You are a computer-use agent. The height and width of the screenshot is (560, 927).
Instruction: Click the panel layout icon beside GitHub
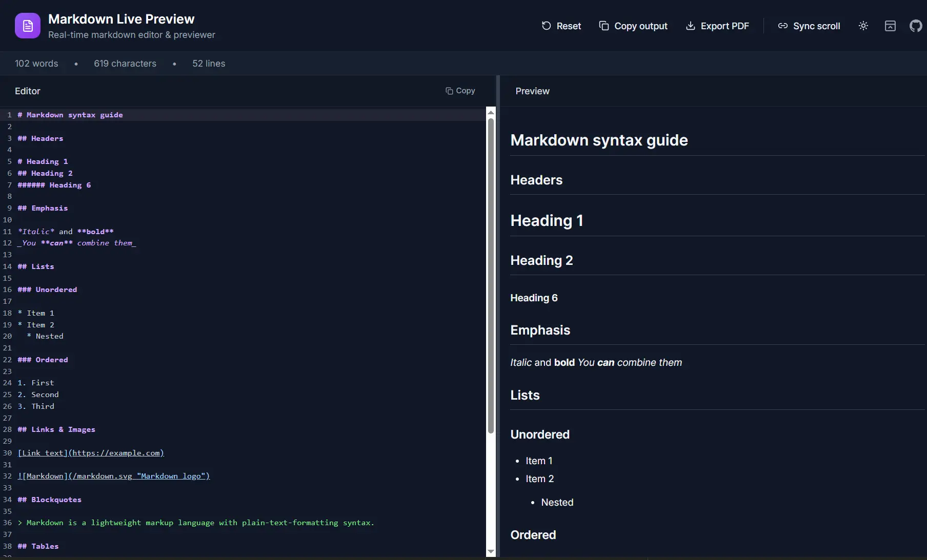[890, 26]
